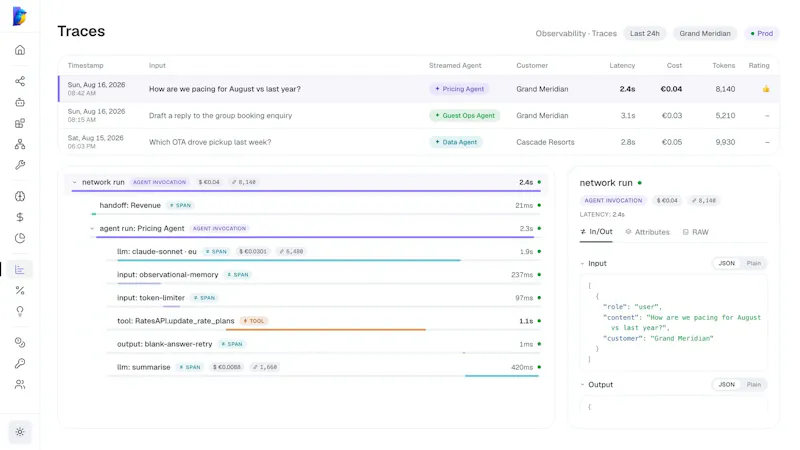
Task: Click the Latency column header
Action: [x=622, y=65]
